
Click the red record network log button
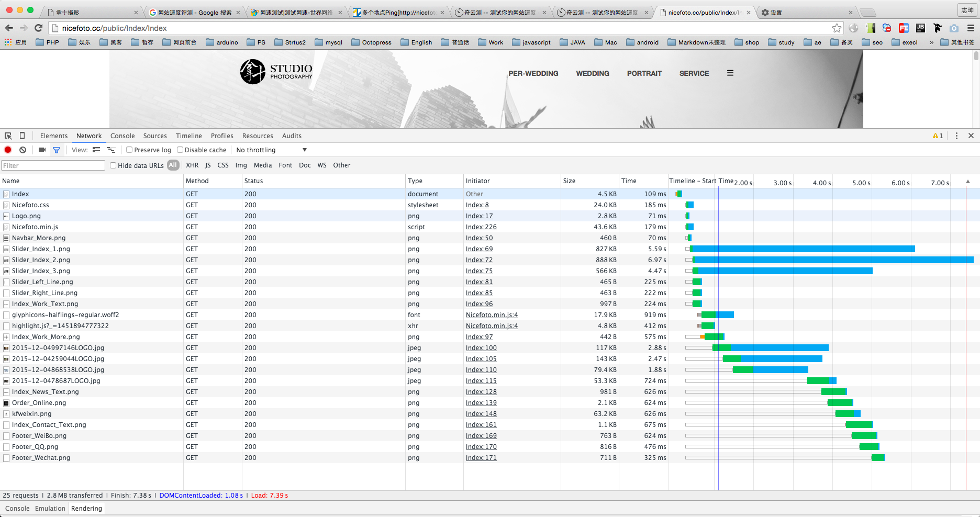point(8,150)
